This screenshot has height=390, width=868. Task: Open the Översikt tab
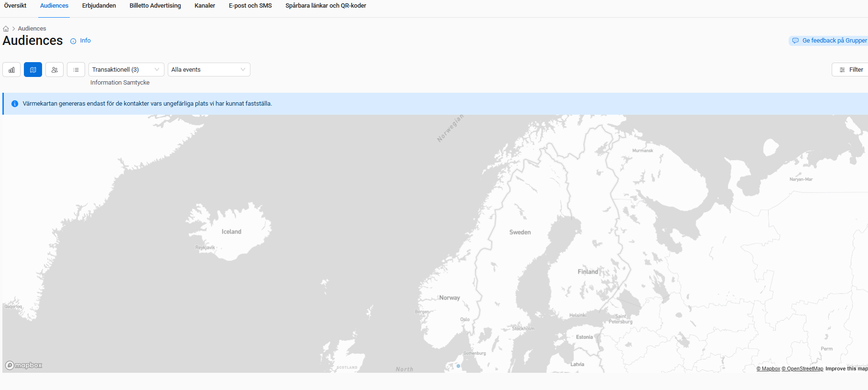[15, 6]
